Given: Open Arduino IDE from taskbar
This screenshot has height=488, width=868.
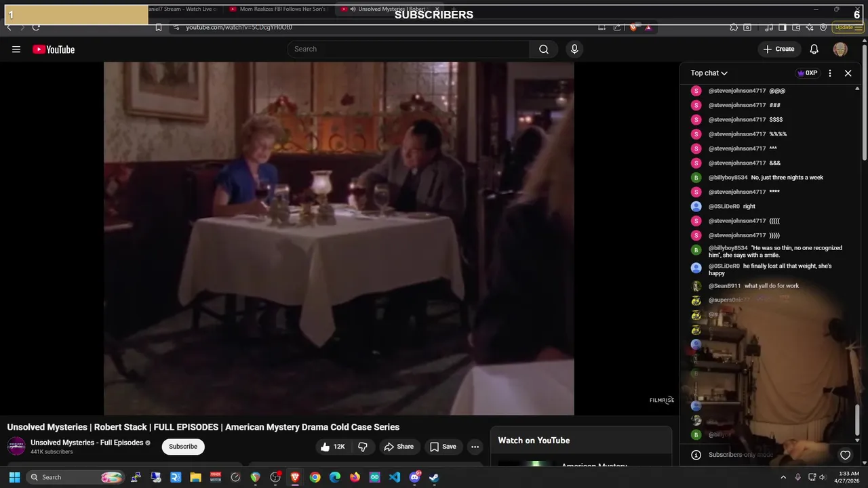Looking at the screenshot, I should 375,477.
